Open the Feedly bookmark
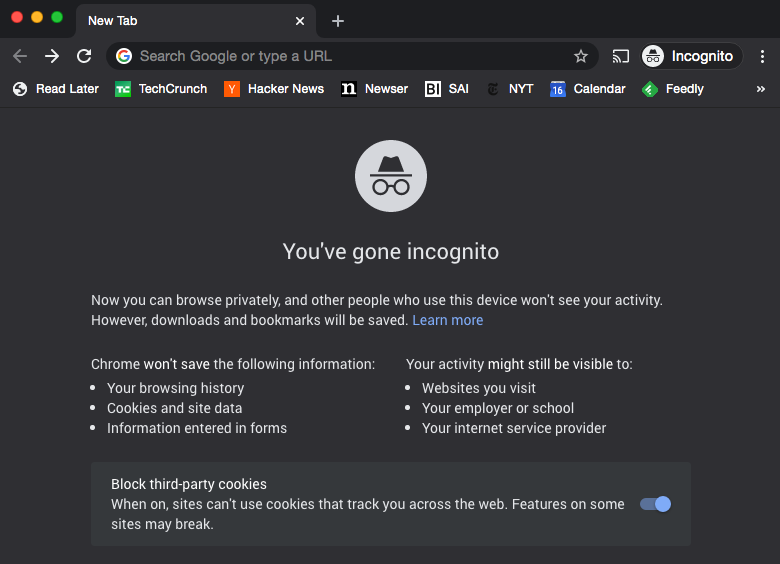 coord(673,89)
